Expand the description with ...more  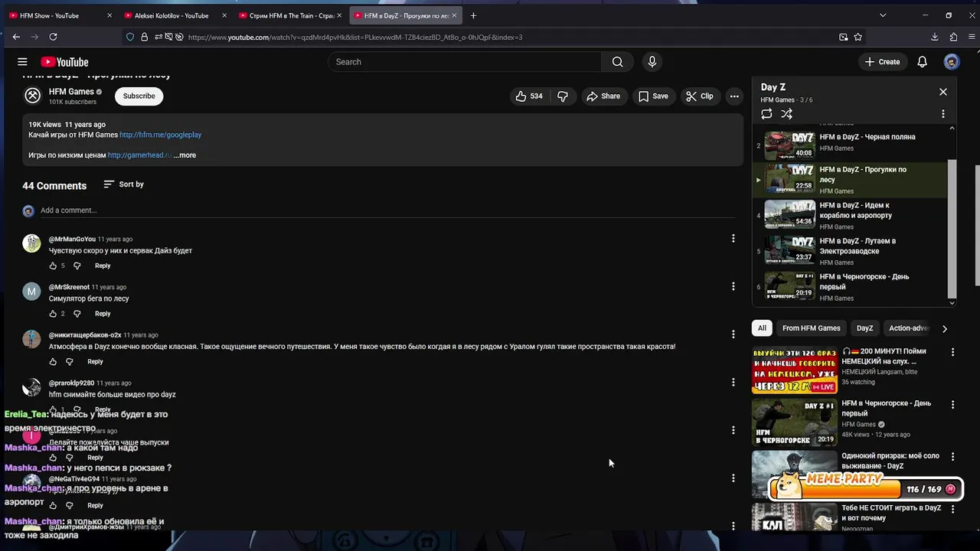[x=185, y=155]
